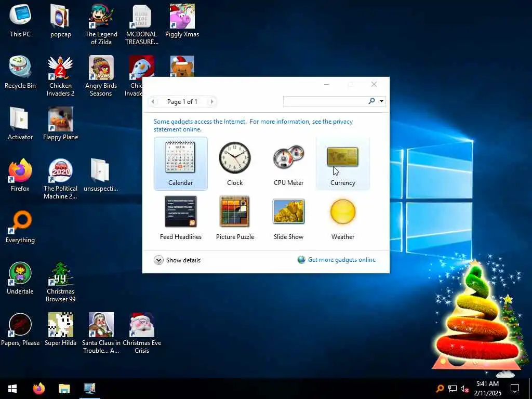Select the popcap desktop folder

point(60,21)
